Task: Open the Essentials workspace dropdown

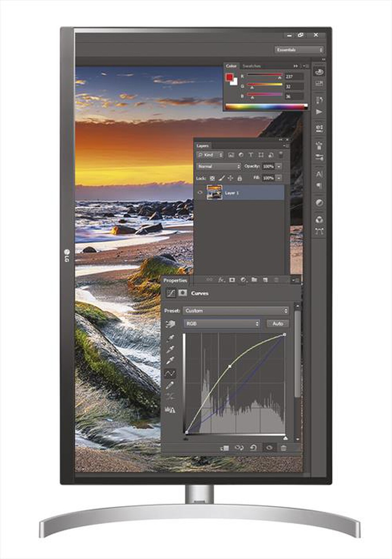Action: pos(299,50)
